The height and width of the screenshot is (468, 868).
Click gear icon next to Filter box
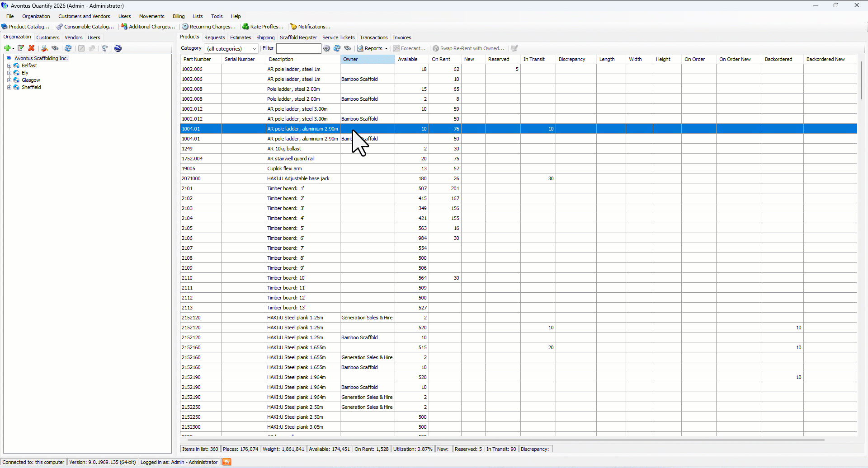(x=327, y=48)
